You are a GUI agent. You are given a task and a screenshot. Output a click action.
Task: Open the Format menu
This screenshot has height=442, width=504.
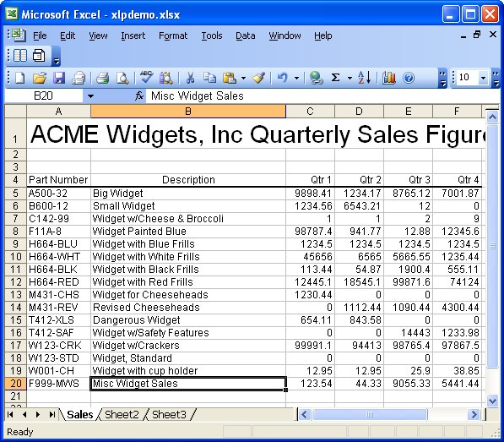(x=173, y=35)
